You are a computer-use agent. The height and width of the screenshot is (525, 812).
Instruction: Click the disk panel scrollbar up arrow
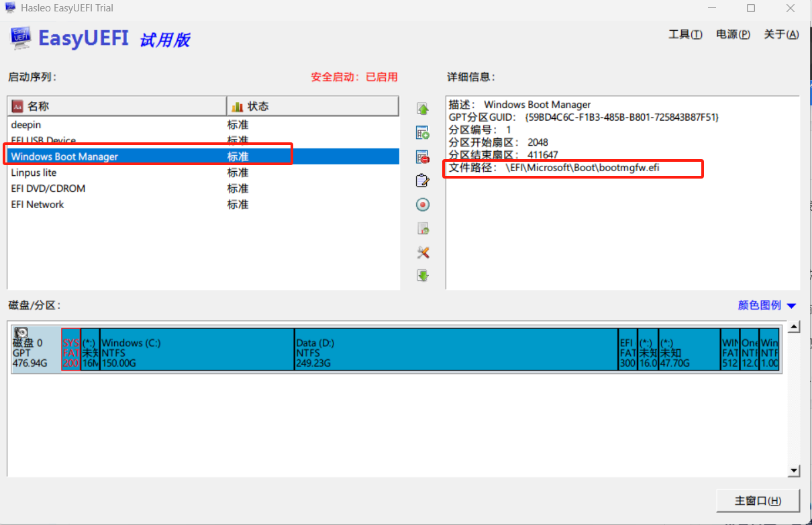coord(795,327)
